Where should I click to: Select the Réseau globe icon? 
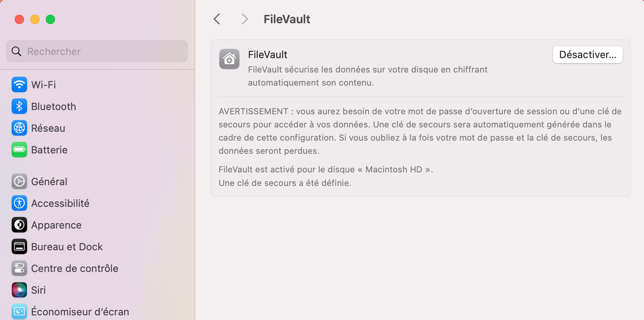(x=19, y=128)
